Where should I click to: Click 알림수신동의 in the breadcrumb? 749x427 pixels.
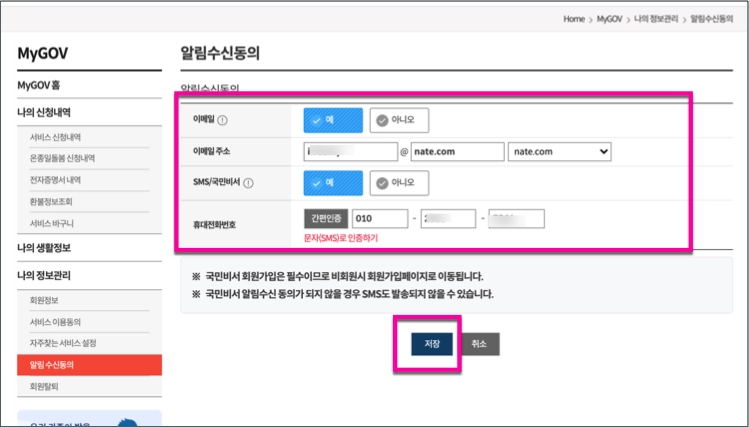[711, 19]
